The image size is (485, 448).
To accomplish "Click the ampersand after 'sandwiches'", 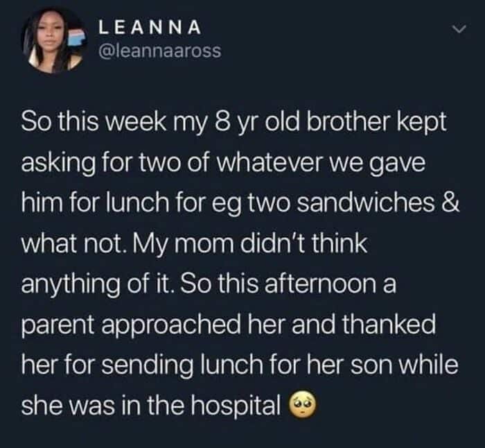I will [452, 202].
